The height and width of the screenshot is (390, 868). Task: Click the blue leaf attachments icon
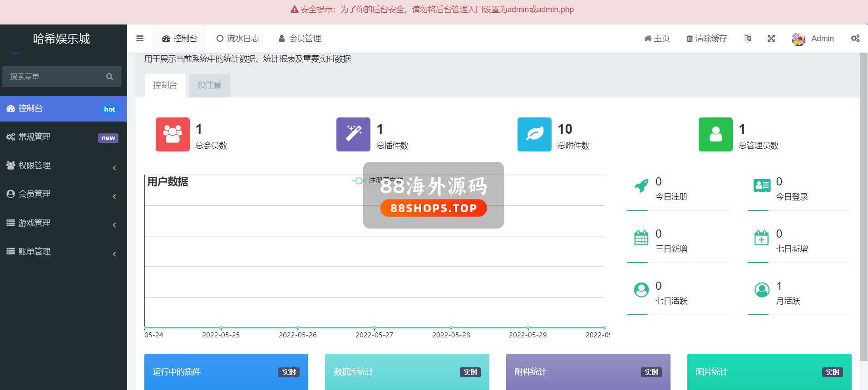tap(534, 134)
